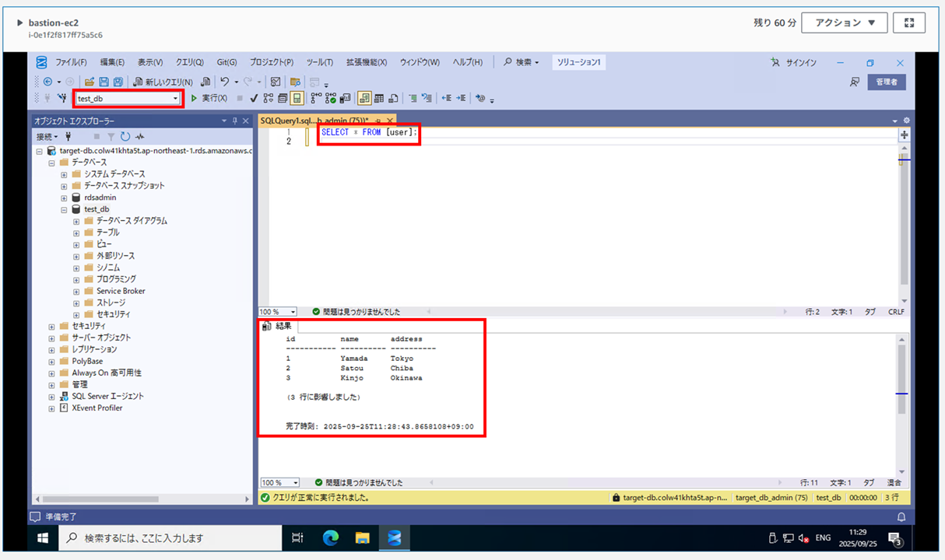Select the 結果 results tab
Screen dimensions: 945x560
coord(278,326)
